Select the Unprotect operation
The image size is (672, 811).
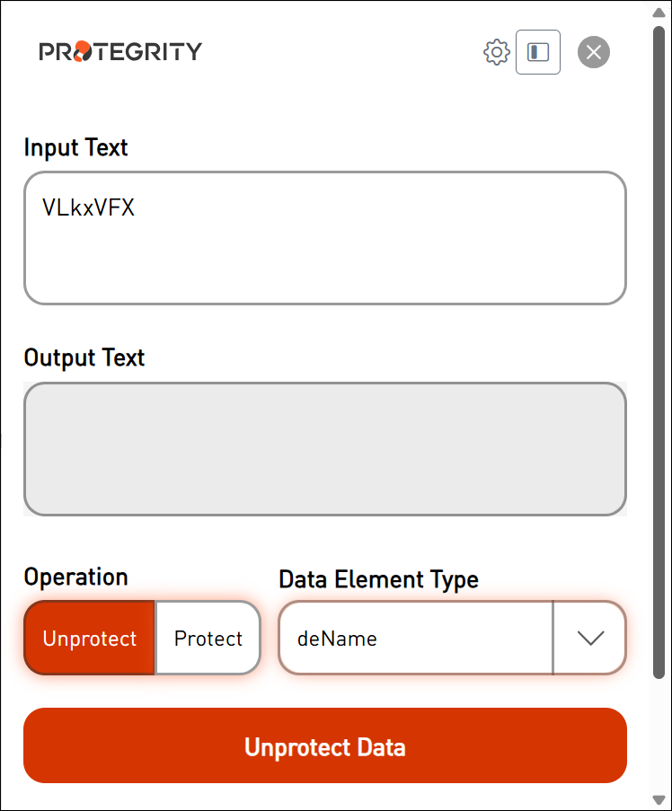(x=90, y=639)
